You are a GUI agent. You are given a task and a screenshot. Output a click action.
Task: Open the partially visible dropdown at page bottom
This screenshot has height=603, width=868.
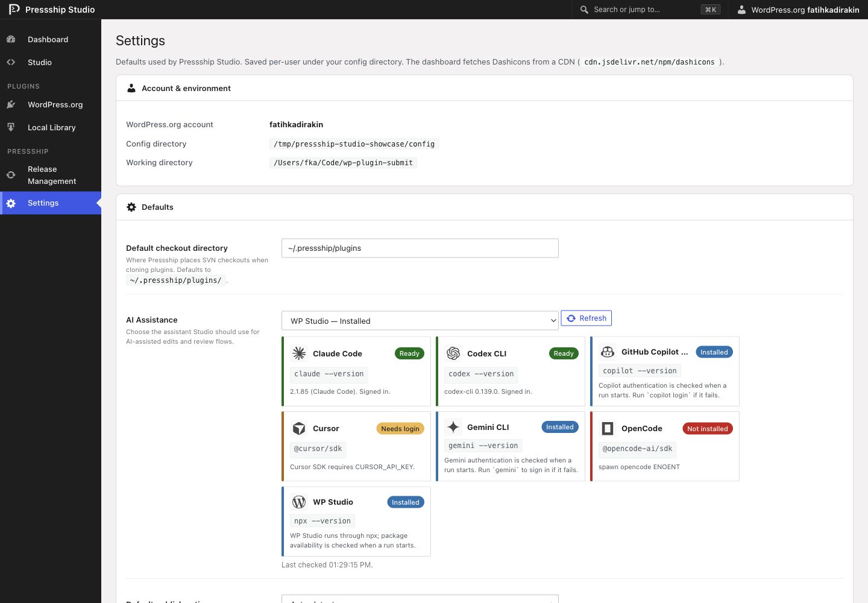coord(420,599)
